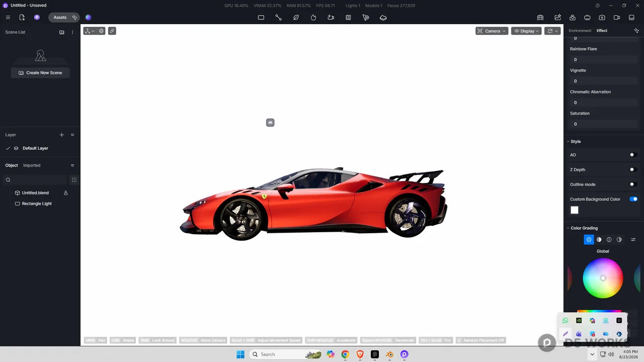Click the camera image render icon
The image size is (644, 362).
[602, 17]
